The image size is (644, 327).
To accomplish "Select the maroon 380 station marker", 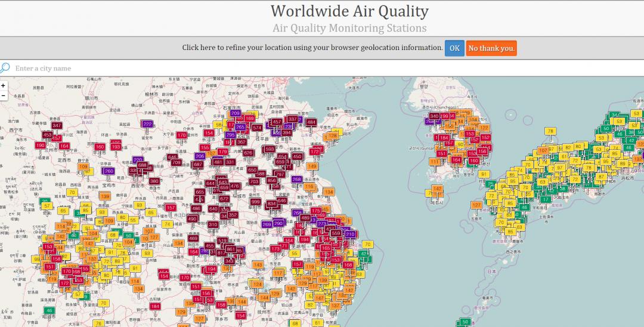I will click(x=154, y=181).
